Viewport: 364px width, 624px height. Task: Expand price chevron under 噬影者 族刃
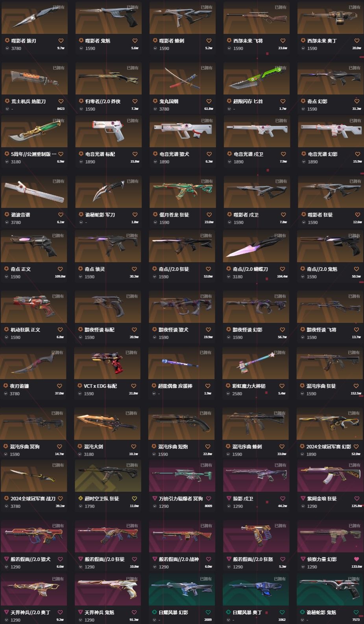pos(7,48)
